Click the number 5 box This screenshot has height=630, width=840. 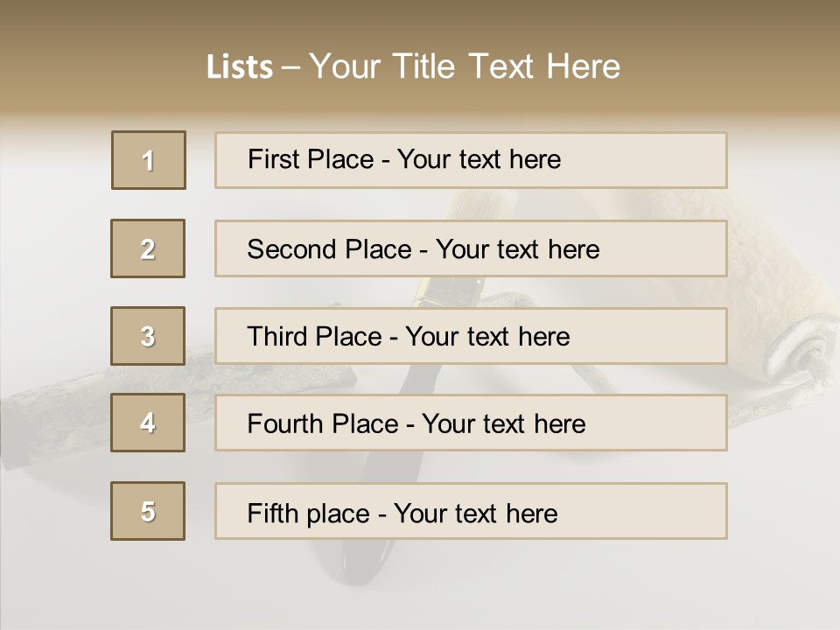(x=148, y=511)
